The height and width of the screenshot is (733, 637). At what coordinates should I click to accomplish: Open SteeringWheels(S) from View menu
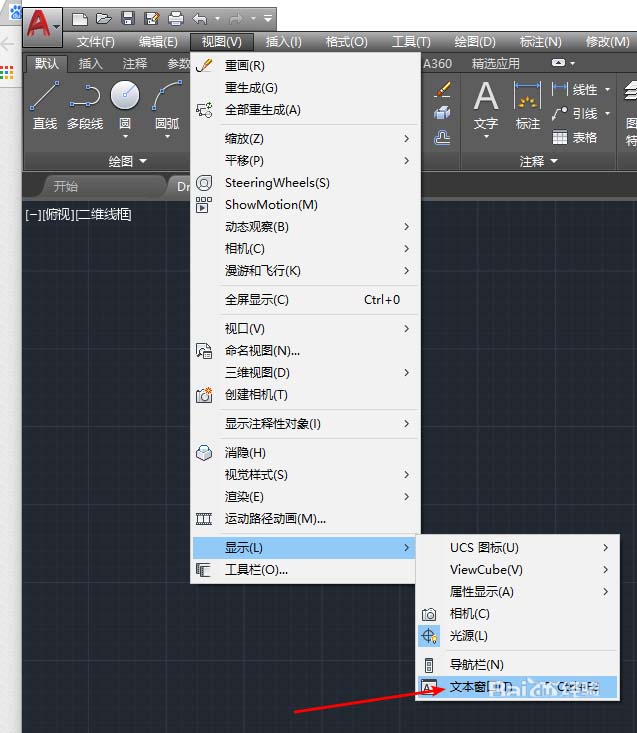[x=304, y=183]
